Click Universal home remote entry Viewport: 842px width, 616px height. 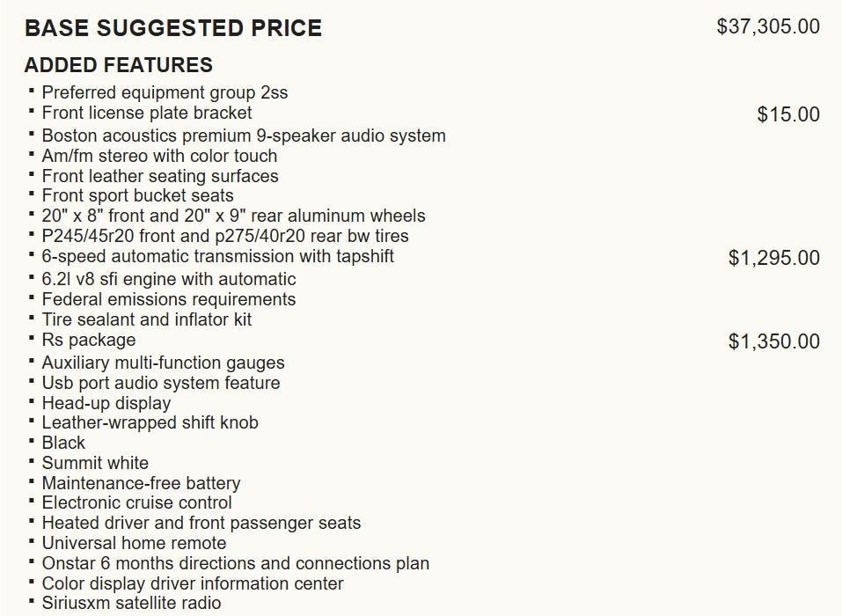coord(135,543)
